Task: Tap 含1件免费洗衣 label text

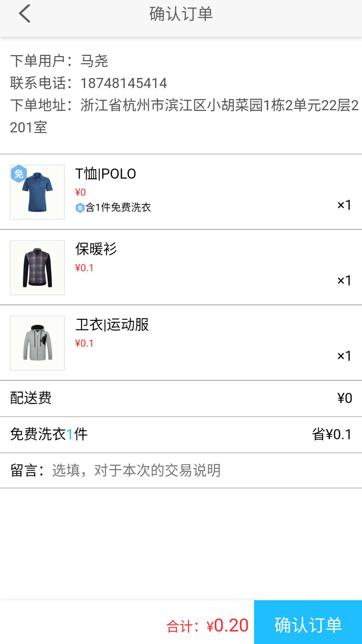Action: (x=118, y=207)
